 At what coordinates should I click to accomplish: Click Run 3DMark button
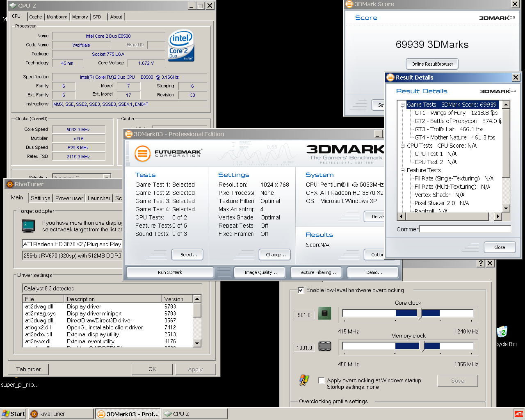(x=170, y=272)
